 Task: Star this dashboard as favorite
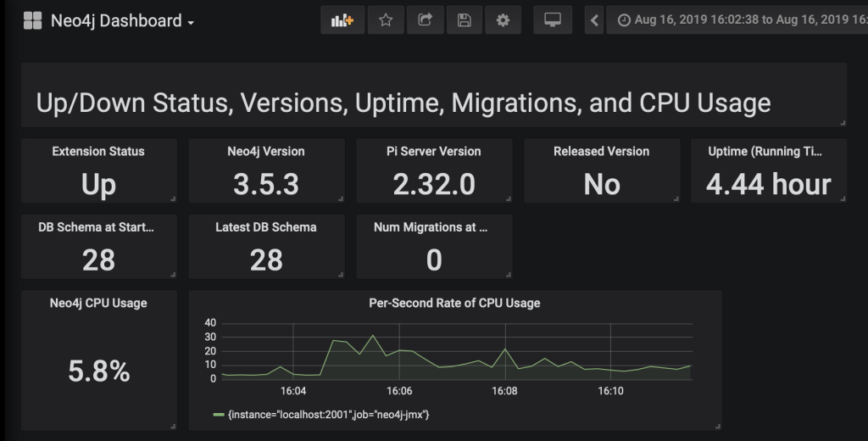coord(386,20)
